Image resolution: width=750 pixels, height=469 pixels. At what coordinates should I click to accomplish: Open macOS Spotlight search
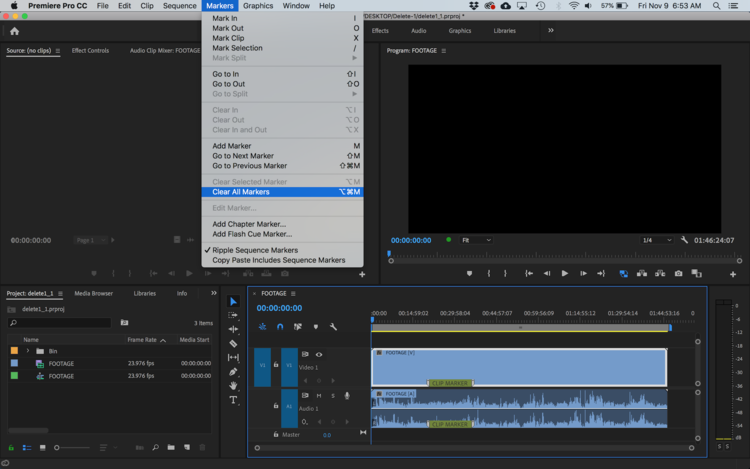[x=716, y=6]
